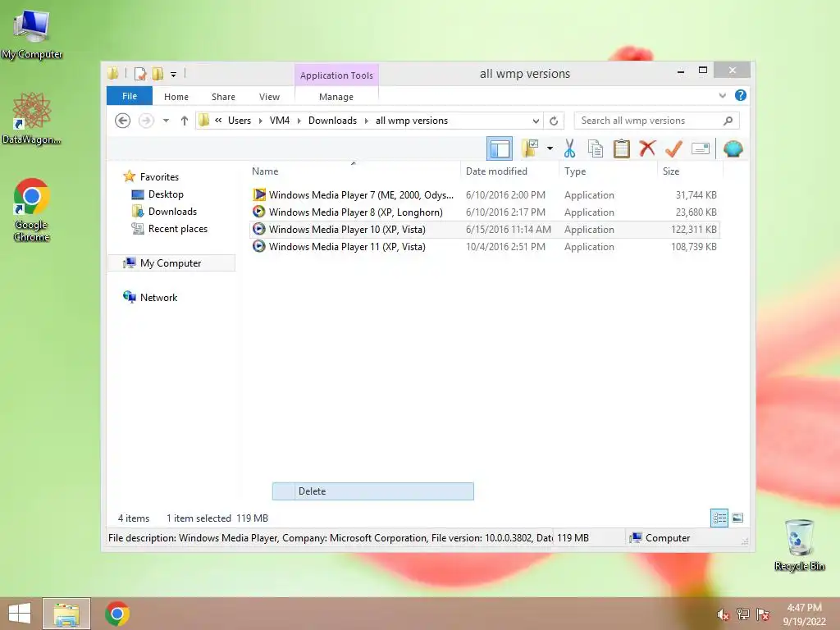Image resolution: width=840 pixels, height=630 pixels.
Task: Sort files by Size column header
Action: tap(671, 171)
